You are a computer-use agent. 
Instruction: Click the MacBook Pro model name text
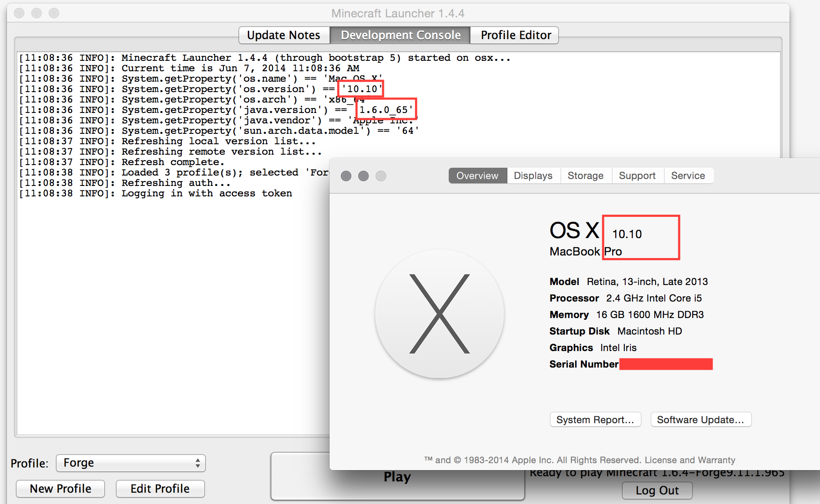(586, 252)
